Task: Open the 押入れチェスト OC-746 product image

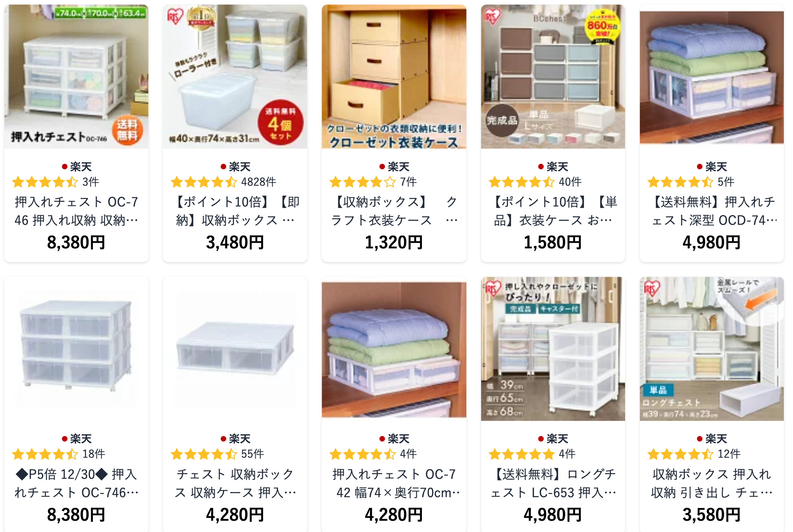Action: (x=76, y=77)
